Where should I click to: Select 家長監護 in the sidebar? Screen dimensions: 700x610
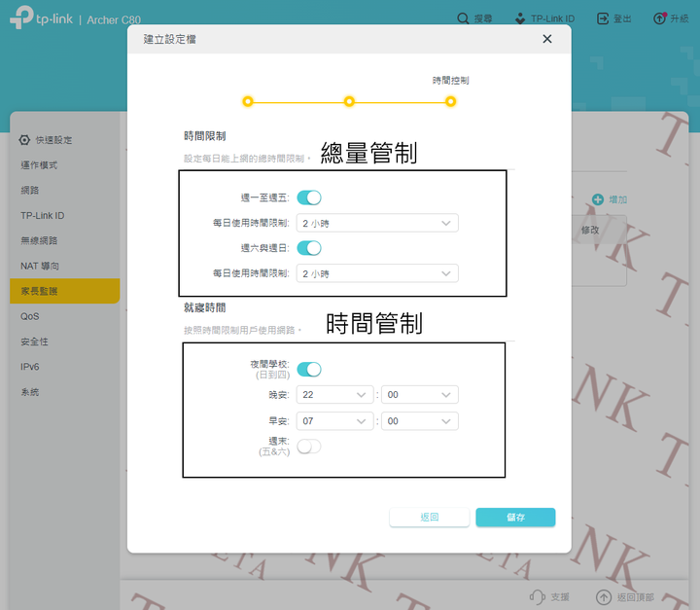65,291
